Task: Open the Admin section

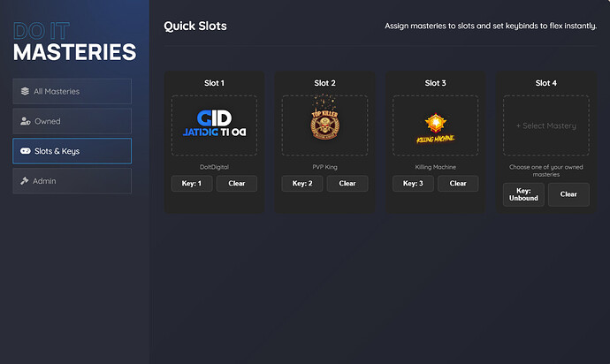Action: click(x=72, y=181)
